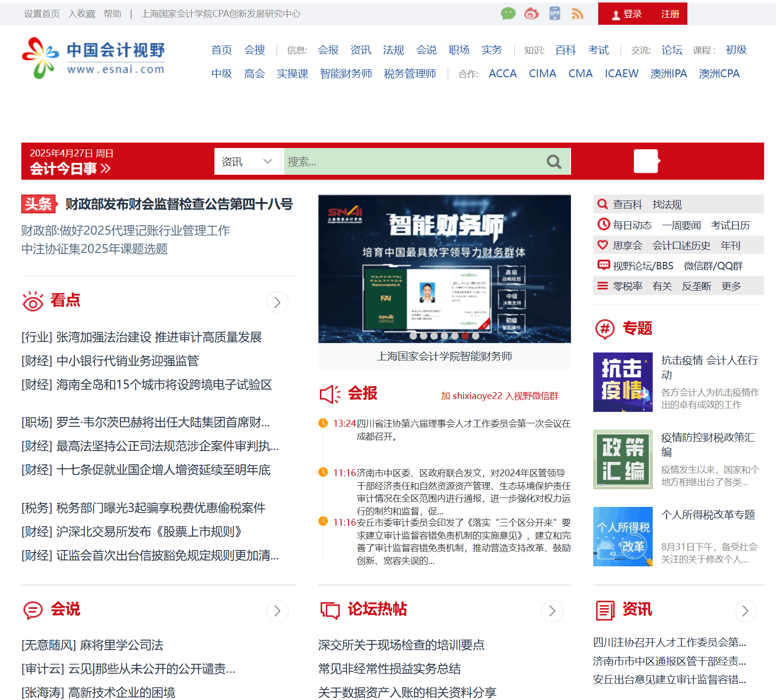The height and width of the screenshot is (700, 776).
Task: Click the magnifier search icon
Action: [x=554, y=162]
